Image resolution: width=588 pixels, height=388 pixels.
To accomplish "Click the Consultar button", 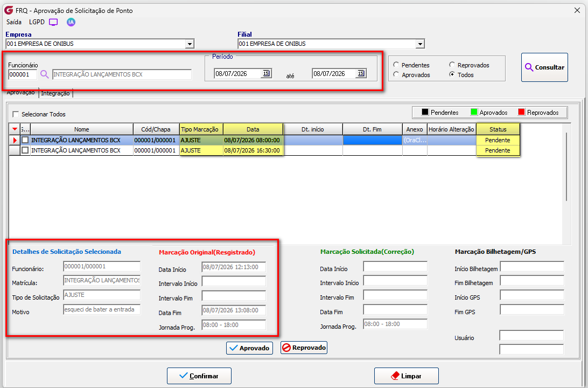I will (x=544, y=67).
